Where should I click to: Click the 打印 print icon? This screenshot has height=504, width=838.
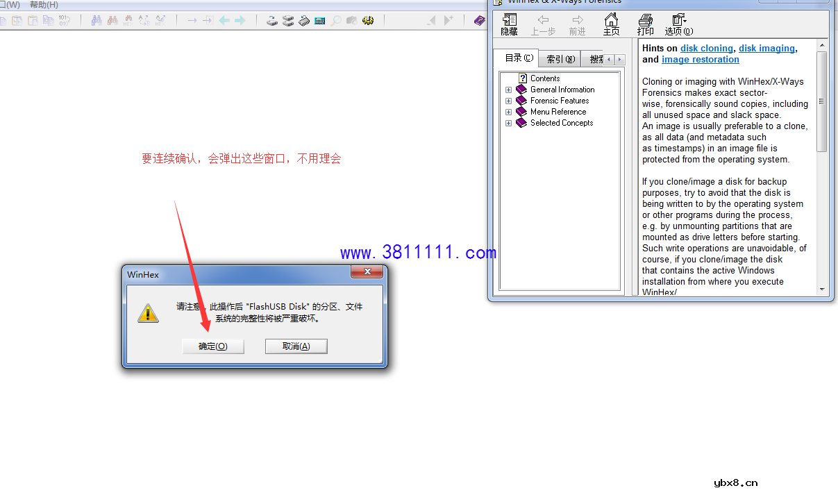(x=645, y=24)
